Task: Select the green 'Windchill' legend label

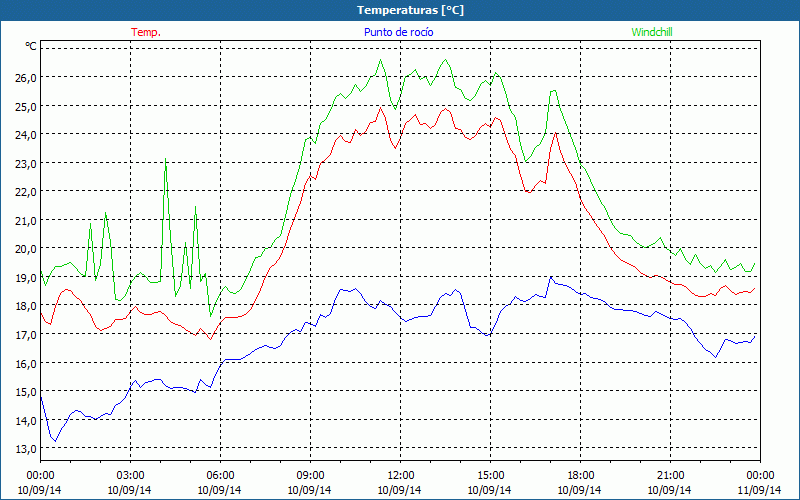Action: pyautogui.click(x=652, y=32)
